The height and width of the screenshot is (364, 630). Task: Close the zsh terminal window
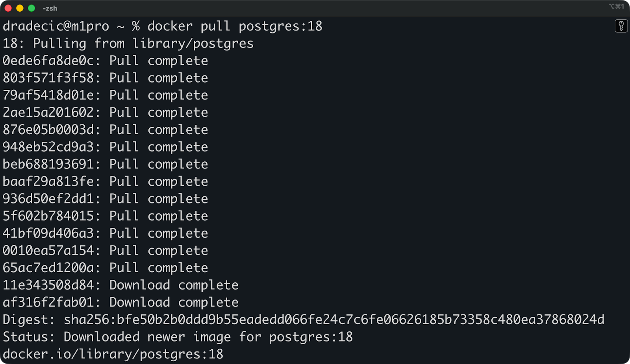pos(8,8)
